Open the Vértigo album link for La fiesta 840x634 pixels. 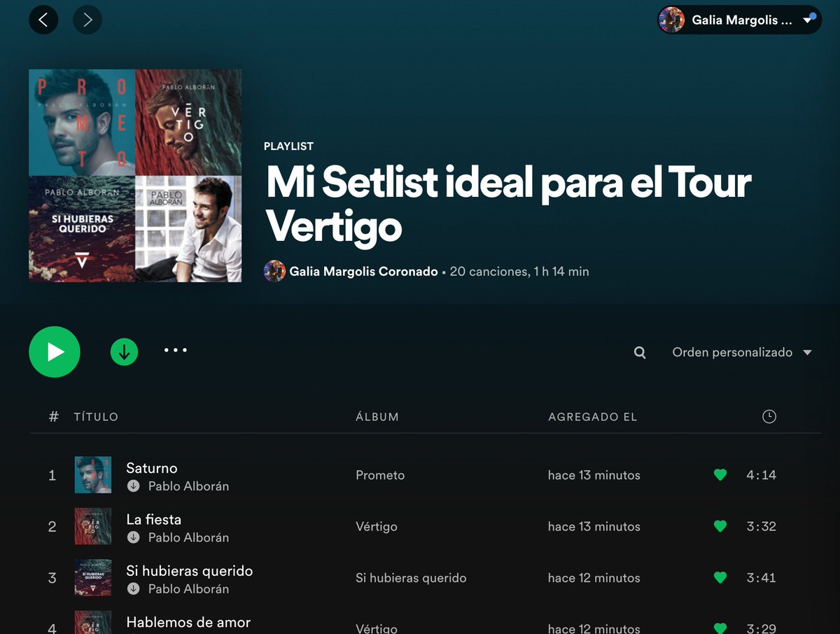pos(377,526)
